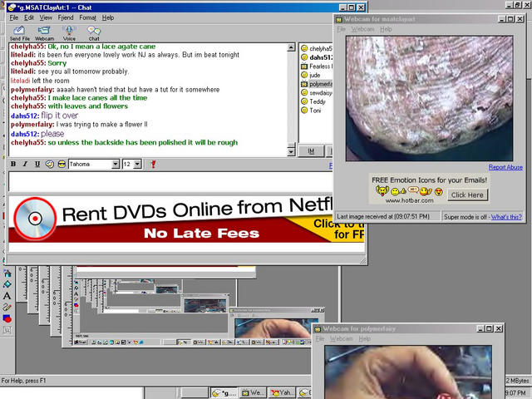
Task: Select the preset shapes tool icon
Action: coord(7,318)
